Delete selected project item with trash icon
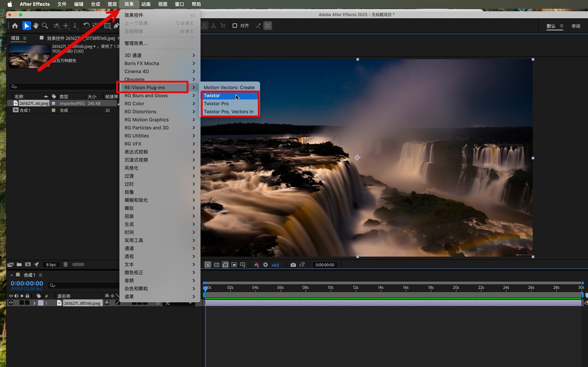The height and width of the screenshot is (367, 588). point(66,264)
